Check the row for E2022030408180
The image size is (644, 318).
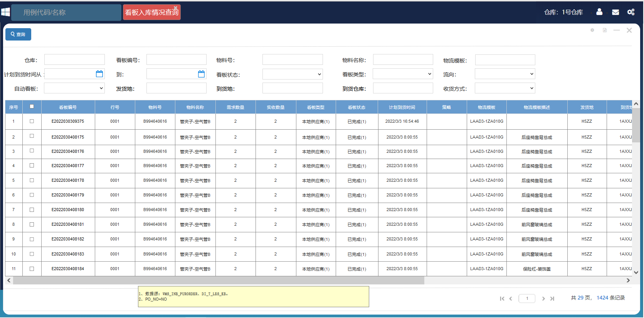coord(32,210)
